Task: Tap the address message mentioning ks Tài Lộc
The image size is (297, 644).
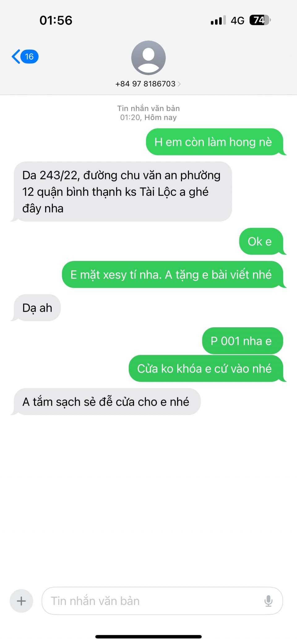Action: (x=122, y=192)
